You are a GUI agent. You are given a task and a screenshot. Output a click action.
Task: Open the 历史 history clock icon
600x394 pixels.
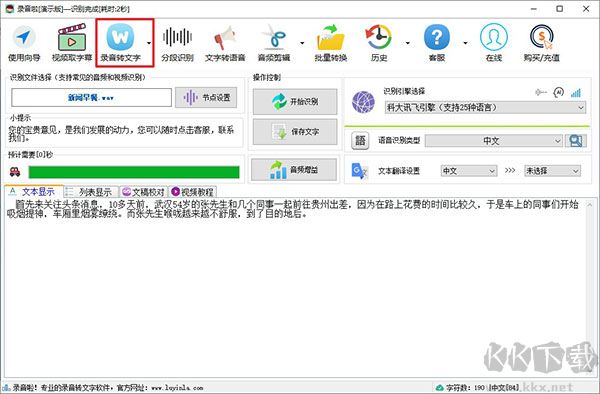(379, 43)
